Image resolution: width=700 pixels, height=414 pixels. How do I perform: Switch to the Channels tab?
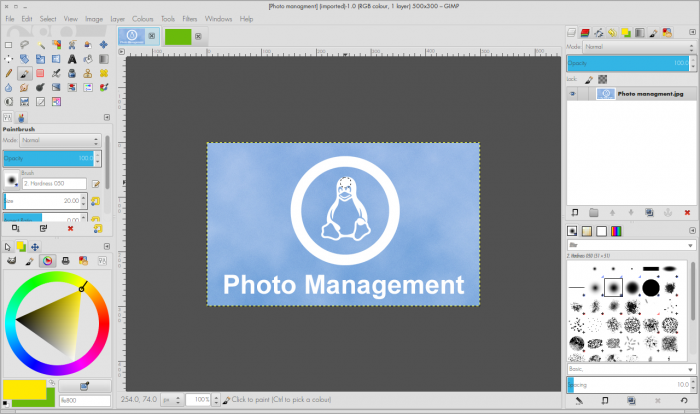coord(585,33)
